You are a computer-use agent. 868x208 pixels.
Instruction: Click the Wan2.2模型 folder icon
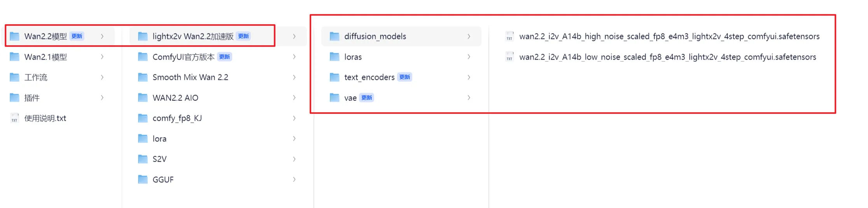pyautogui.click(x=14, y=36)
